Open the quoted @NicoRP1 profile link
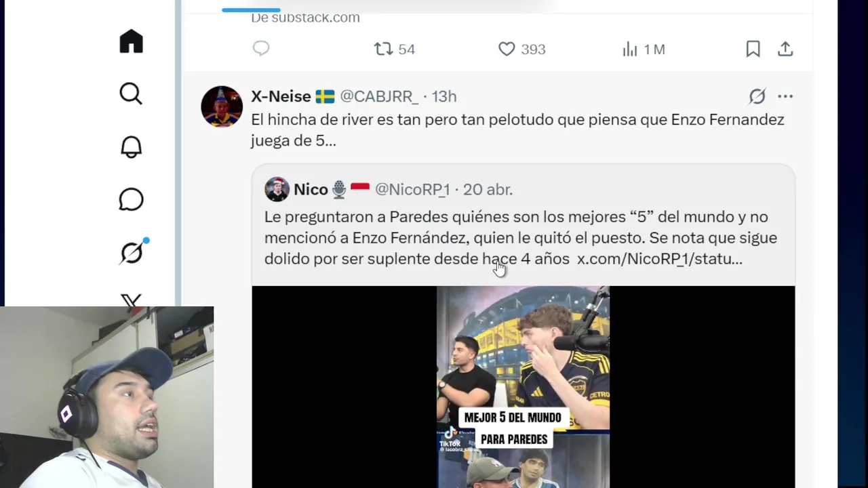 [412, 189]
